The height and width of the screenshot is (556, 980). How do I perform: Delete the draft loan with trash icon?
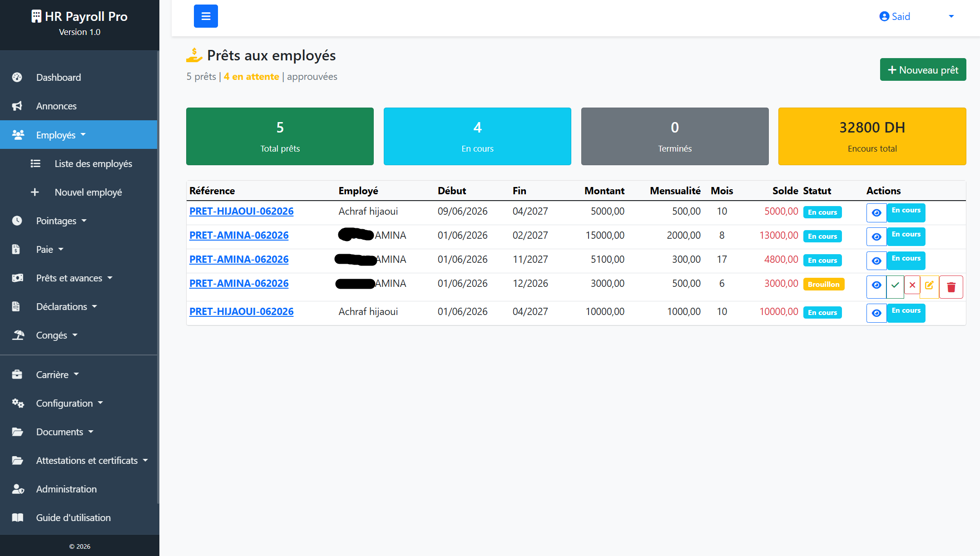point(951,287)
